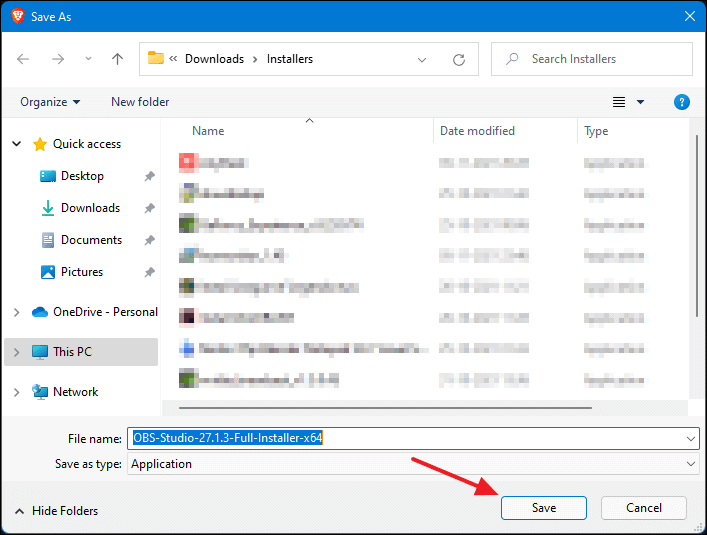Refresh the Installers folder view

point(459,59)
